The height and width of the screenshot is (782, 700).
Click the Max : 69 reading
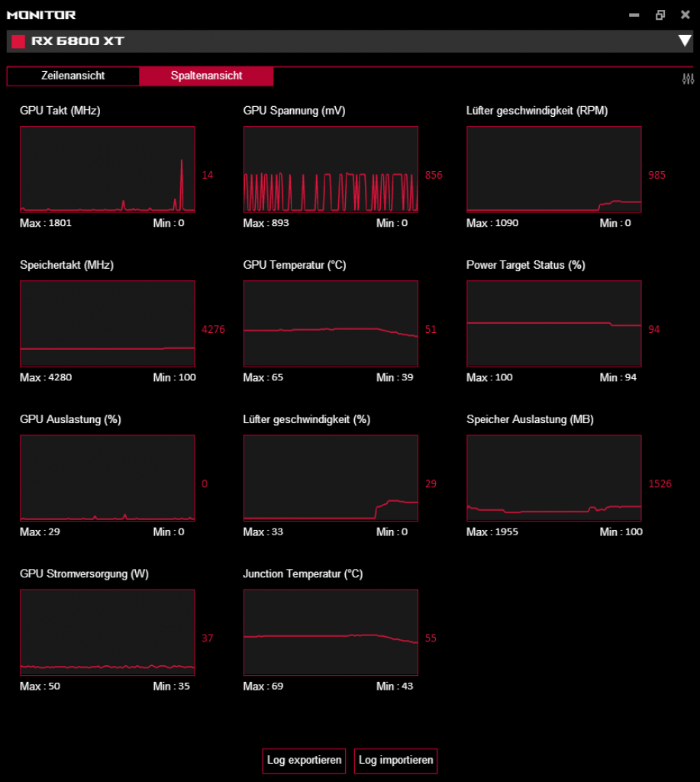click(x=263, y=687)
